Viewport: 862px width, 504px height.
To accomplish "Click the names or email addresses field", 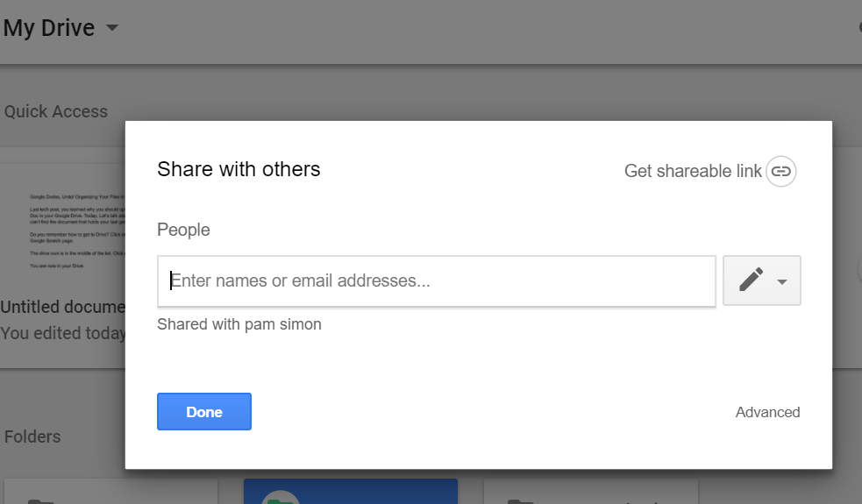I will pos(437,280).
